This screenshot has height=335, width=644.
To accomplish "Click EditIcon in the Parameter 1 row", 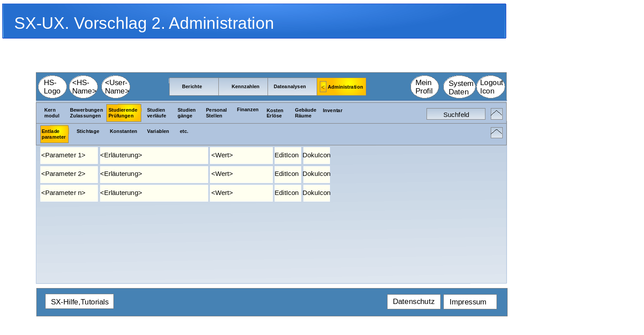I will (287, 156).
